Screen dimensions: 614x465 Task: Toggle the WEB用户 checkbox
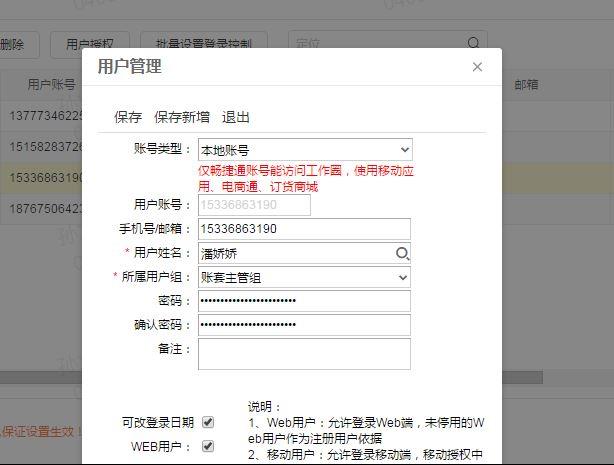pyautogui.click(x=208, y=446)
